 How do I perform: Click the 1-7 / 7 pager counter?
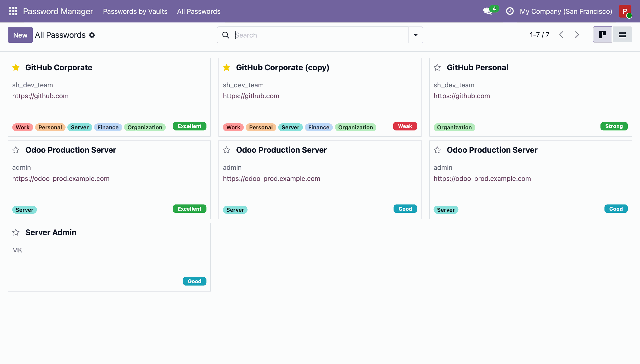pyautogui.click(x=539, y=35)
